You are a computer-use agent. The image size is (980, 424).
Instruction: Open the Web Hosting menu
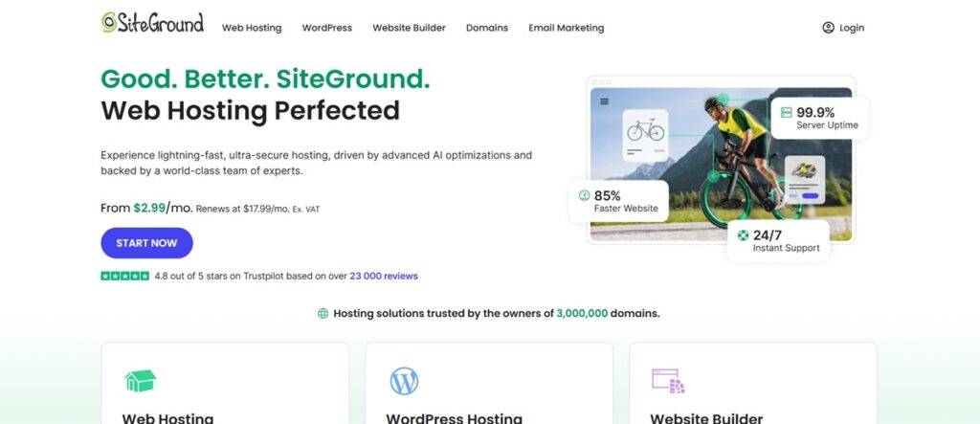[x=252, y=28]
